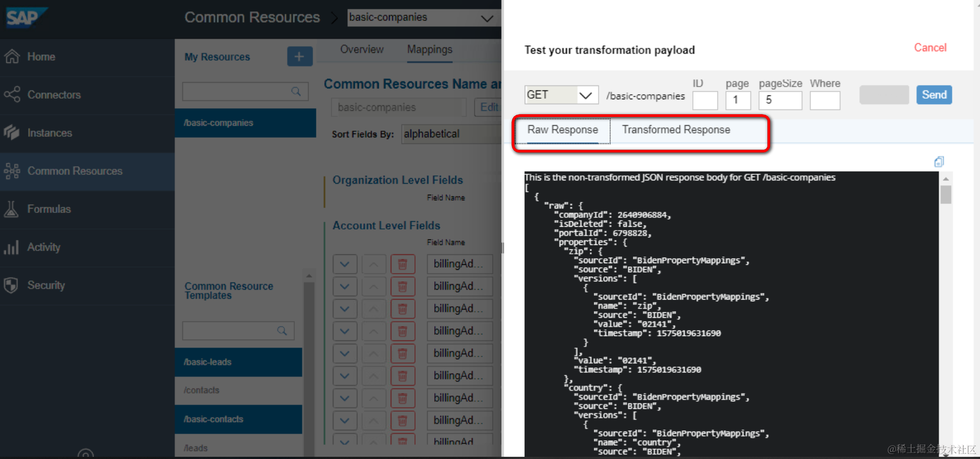Delete the third billingAd field row
This screenshot has width=980, height=459.
click(402, 309)
